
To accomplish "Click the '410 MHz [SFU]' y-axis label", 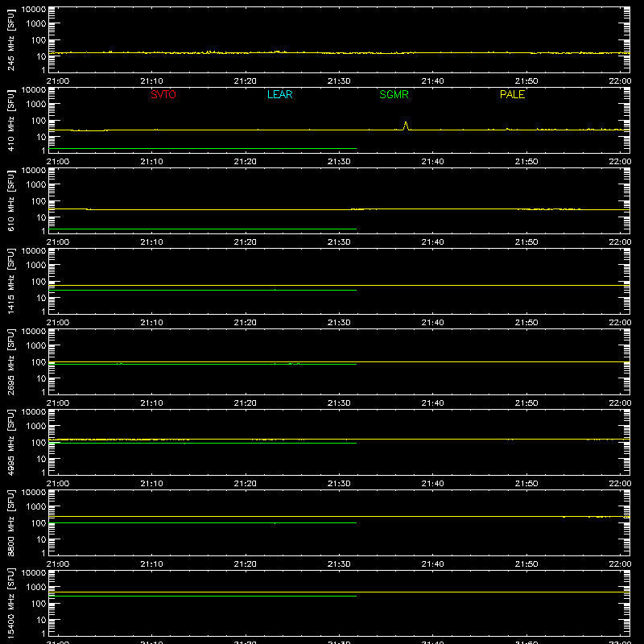I will (10, 121).
